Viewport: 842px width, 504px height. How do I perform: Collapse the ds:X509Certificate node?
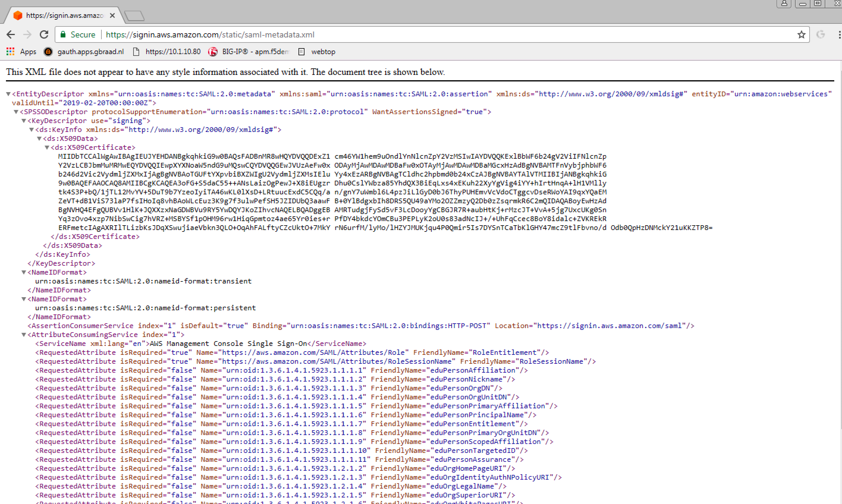(x=47, y=147)
